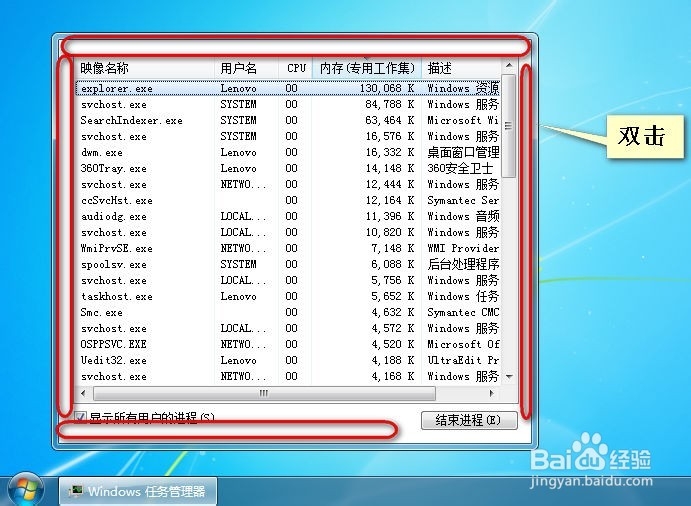Viewport: 691px width, 506px height.
Task: Click the 桌面窗口管理 description cell
Action: [463, 153]
